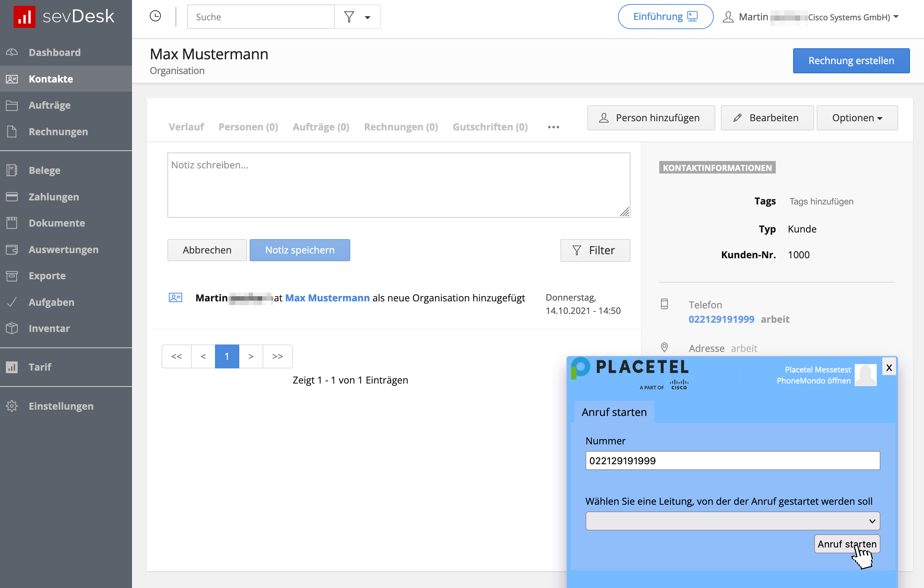Viewport: 924px width, 588px height.
Task: Show more tabs via the ellipsis
Action: 553,127
